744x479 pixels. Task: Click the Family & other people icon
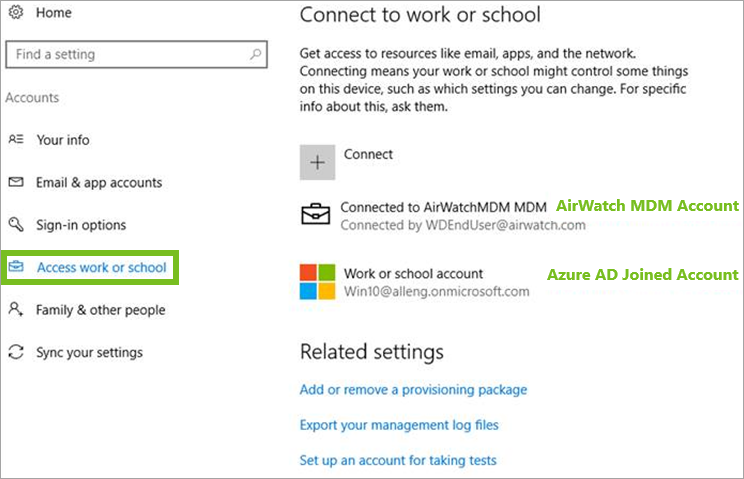tap(16, 309)
